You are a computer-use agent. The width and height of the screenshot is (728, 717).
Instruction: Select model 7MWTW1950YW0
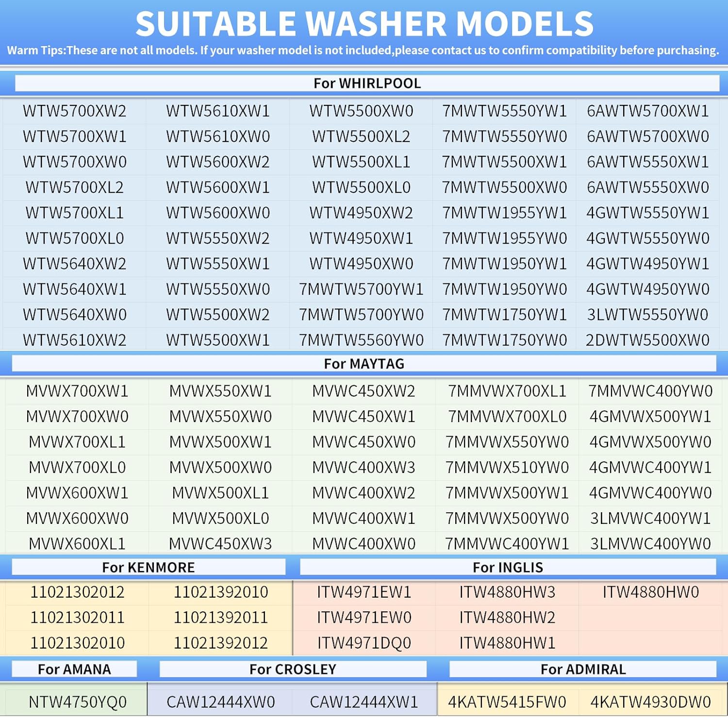pos(505,289)
